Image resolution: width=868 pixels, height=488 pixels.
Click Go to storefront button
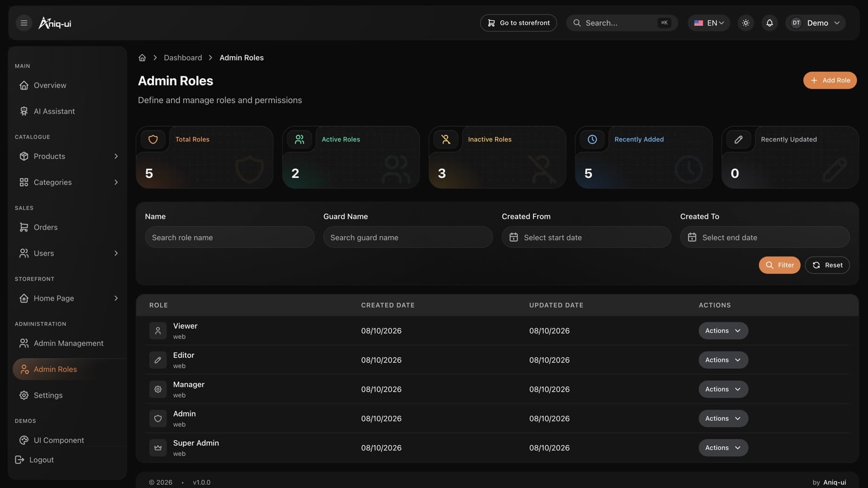click(x=519, y=23)
